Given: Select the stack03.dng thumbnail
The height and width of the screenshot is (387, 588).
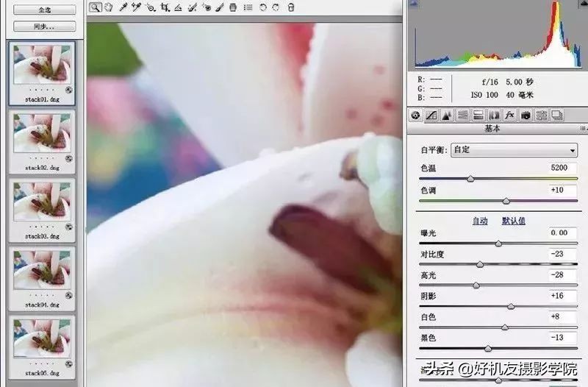Looking at the screenshot, I should [42, 202].
